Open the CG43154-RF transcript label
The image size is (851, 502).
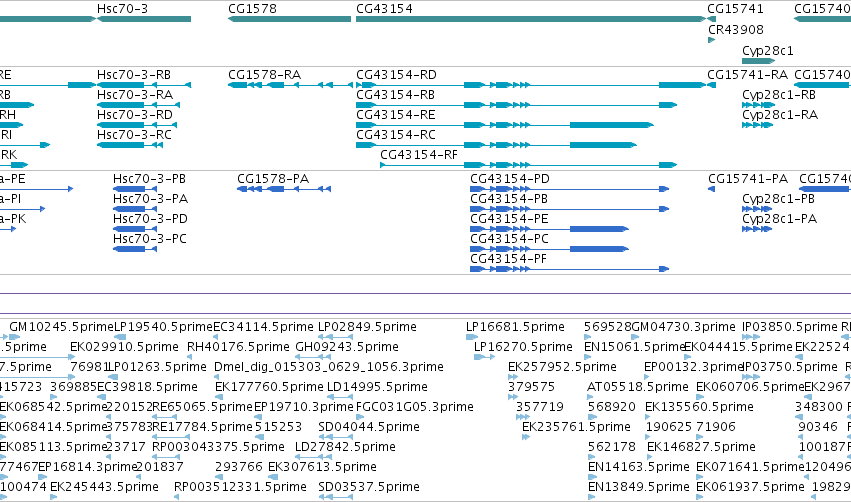click(x=419, y=155)
